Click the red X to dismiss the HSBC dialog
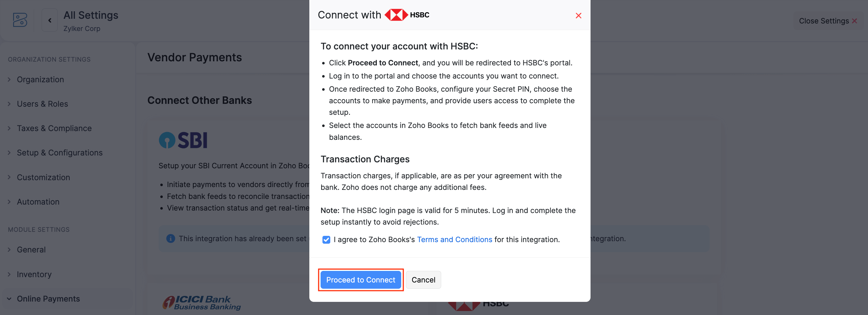 click(x=579, y=16)
